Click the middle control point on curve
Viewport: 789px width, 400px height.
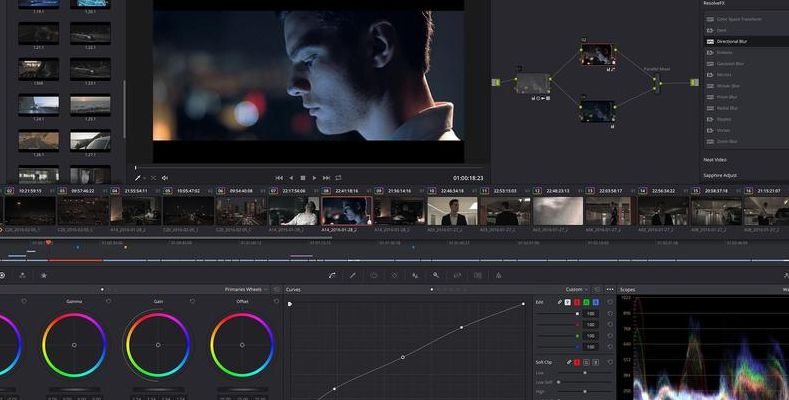click(403, 357)
